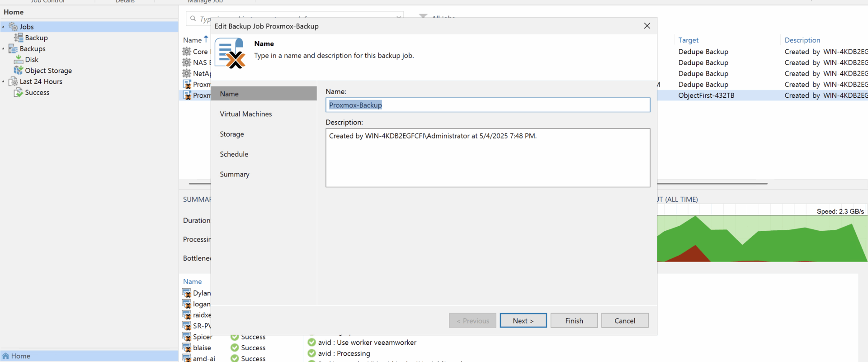Click 'Speed: 2.3 GB/s' label
Image resolution: width=868 pixels, height=362 pixels.
pyautogui.click(x=840, y=211)
